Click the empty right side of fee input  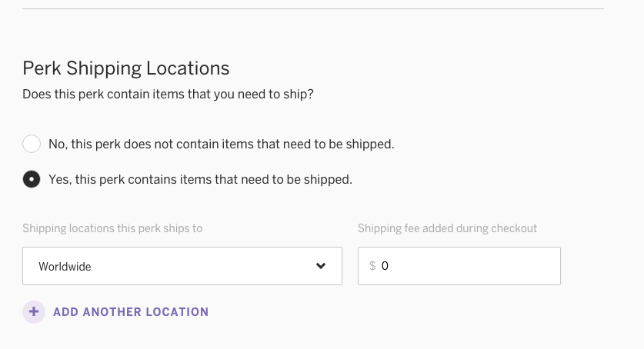(493, 266)
